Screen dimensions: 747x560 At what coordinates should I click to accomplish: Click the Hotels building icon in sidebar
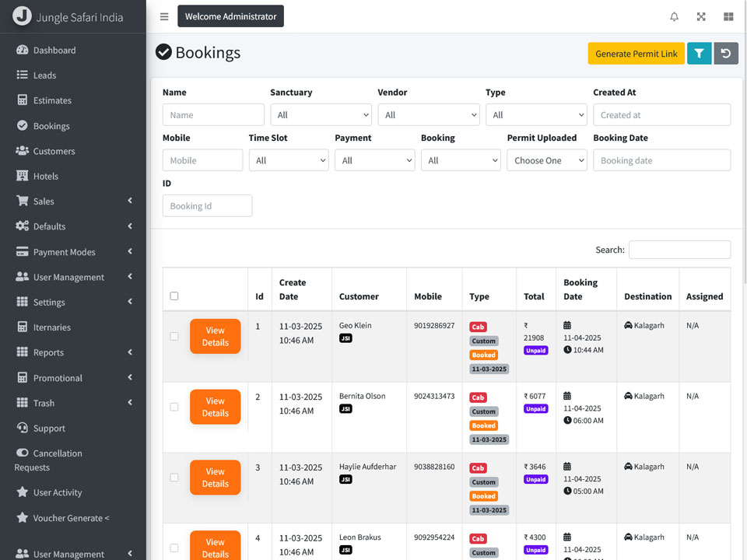tap(23, 176)
